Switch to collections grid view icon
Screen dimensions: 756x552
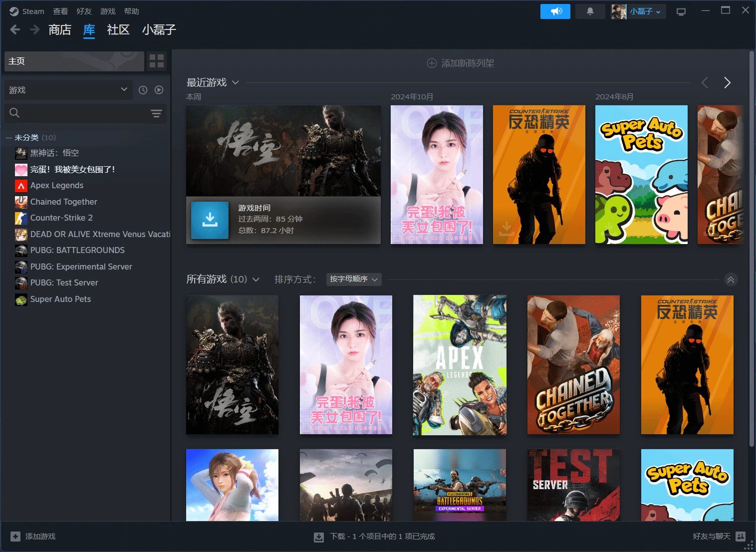click(157, 61)
